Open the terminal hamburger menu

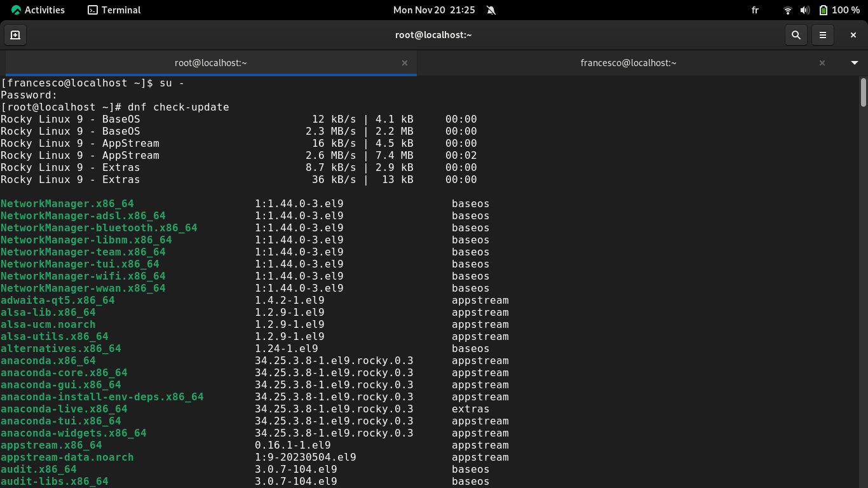[823, 35]
